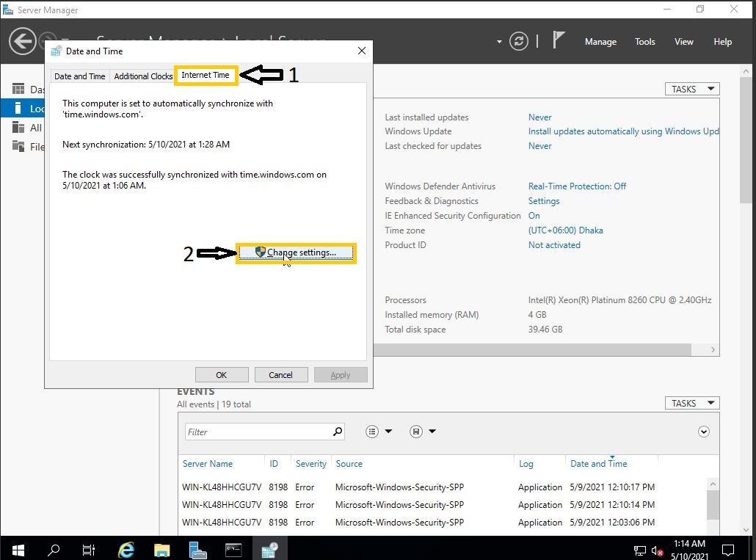Viewport: 756px width, 560px height.
Task: Open the Feedback & Diagnostics Settings link
Action: pos(544,201)
